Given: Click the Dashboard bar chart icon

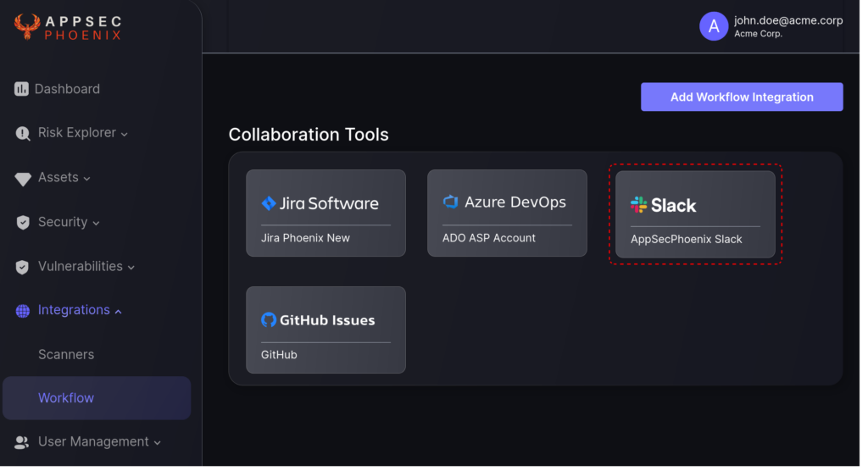Looking at the screenshot, I should 21,89.
